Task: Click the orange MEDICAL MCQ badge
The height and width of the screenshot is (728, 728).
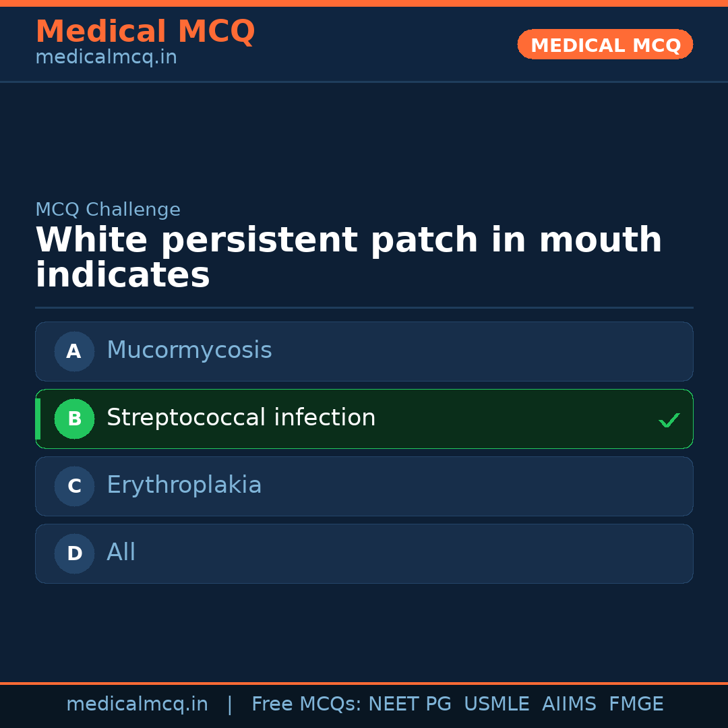Action: [605, 44]
